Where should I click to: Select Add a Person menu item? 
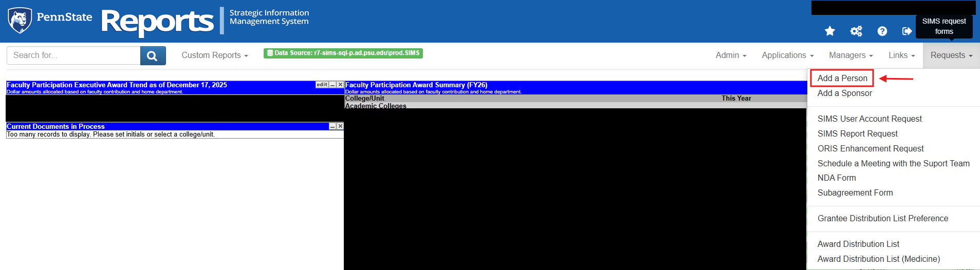(842, 79)
